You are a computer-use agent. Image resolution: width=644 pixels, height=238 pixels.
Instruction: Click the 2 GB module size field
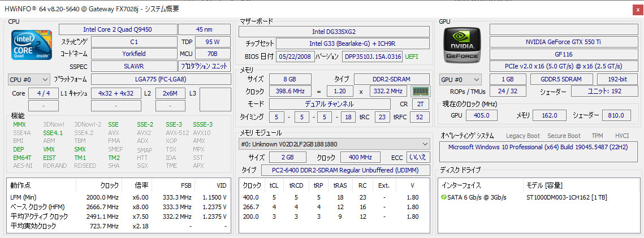[x=287, y=157]
